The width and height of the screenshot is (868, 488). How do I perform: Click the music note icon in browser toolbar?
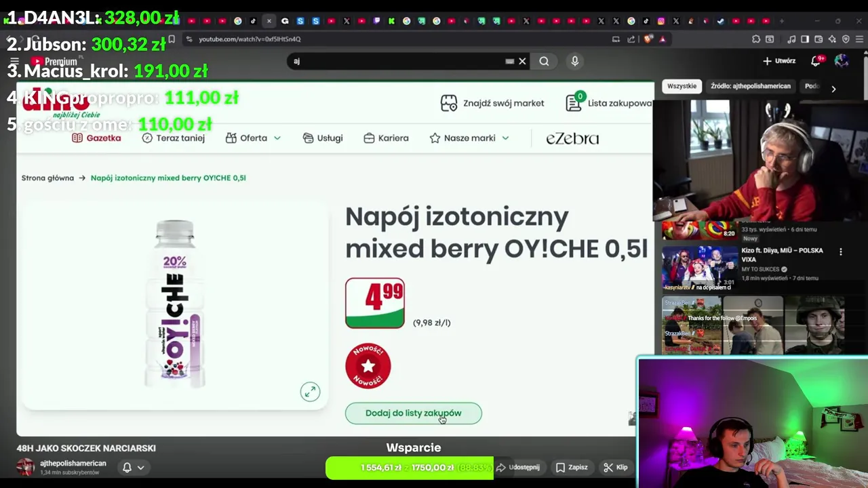click(791, 39)
